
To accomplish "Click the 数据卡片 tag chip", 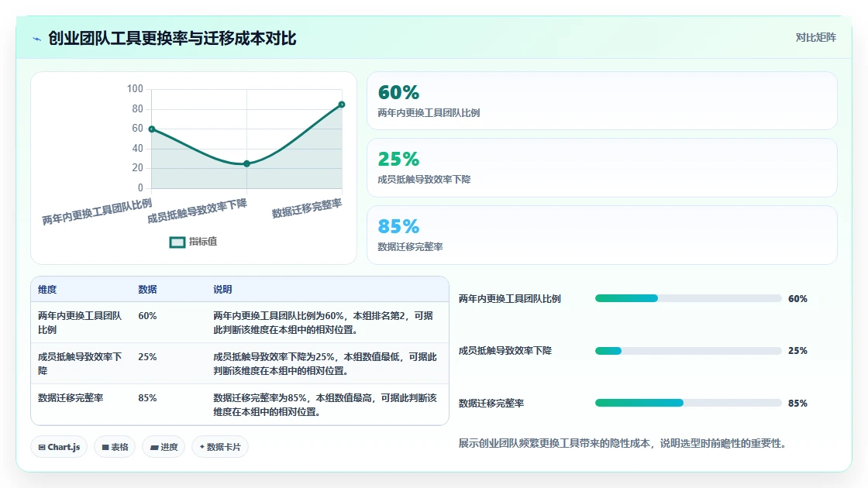I will tap(220, 447).
